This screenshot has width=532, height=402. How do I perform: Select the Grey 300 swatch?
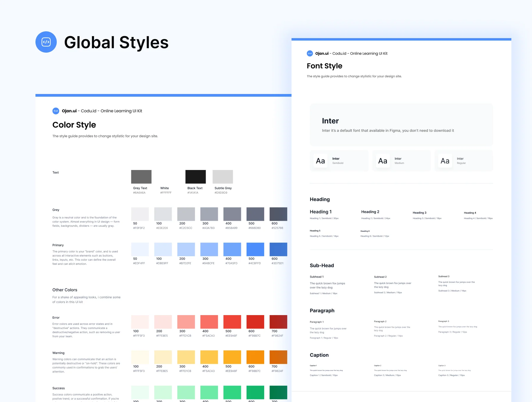click(209, 214)
